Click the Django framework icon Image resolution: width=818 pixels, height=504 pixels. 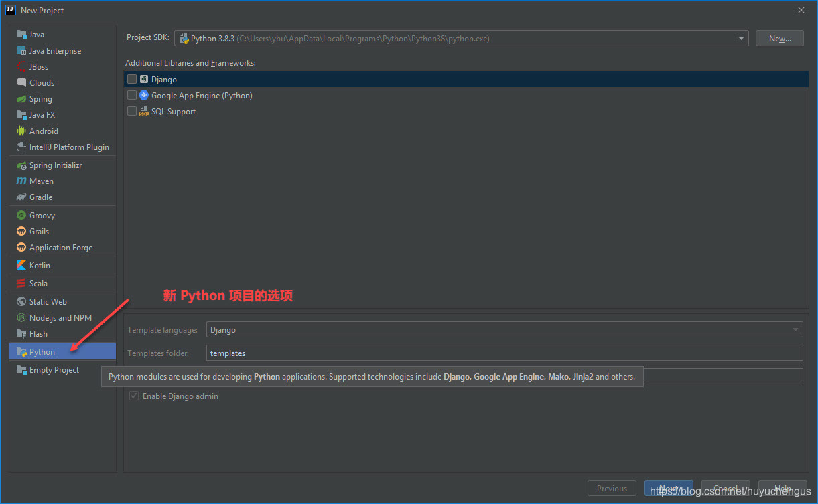click(144, 79)
